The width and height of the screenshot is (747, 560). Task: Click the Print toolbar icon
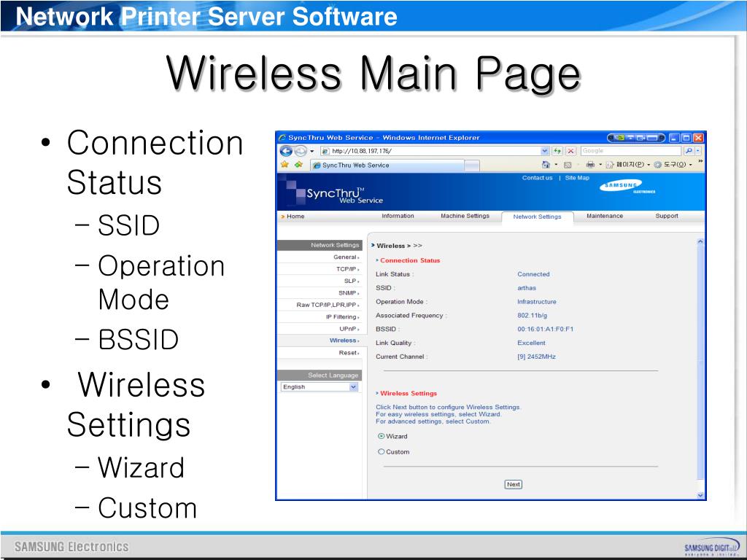[590, 165]
